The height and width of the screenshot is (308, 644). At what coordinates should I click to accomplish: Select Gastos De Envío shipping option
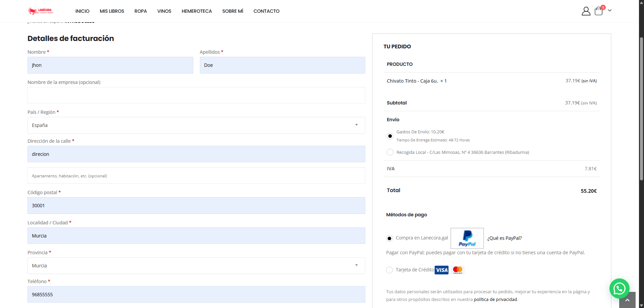click(x=390, y=136)
